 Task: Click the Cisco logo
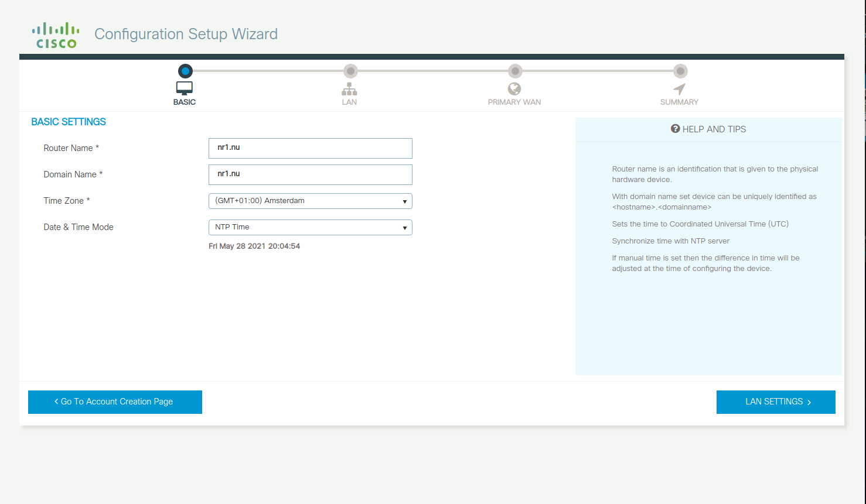coord(55,33)
